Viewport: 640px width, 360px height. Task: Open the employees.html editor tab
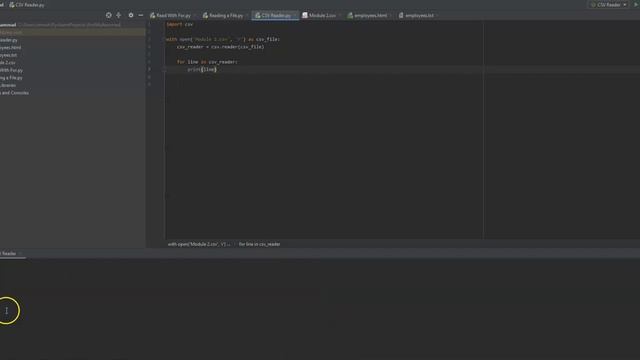pyautogui.click(x=371, y=16)
